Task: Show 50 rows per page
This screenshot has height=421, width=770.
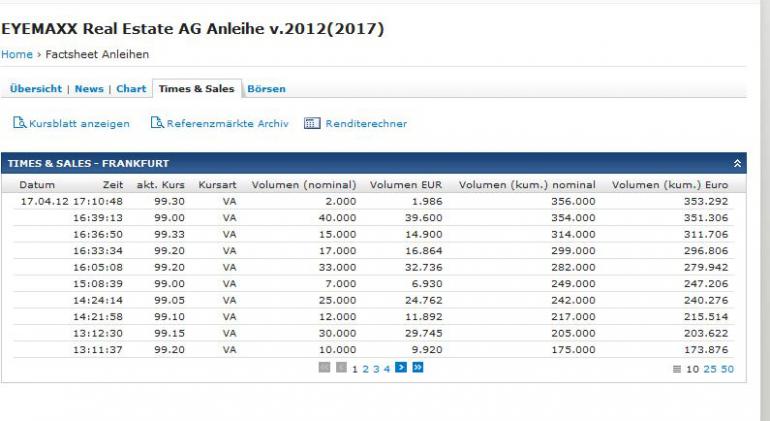Action: coord(727,369)
